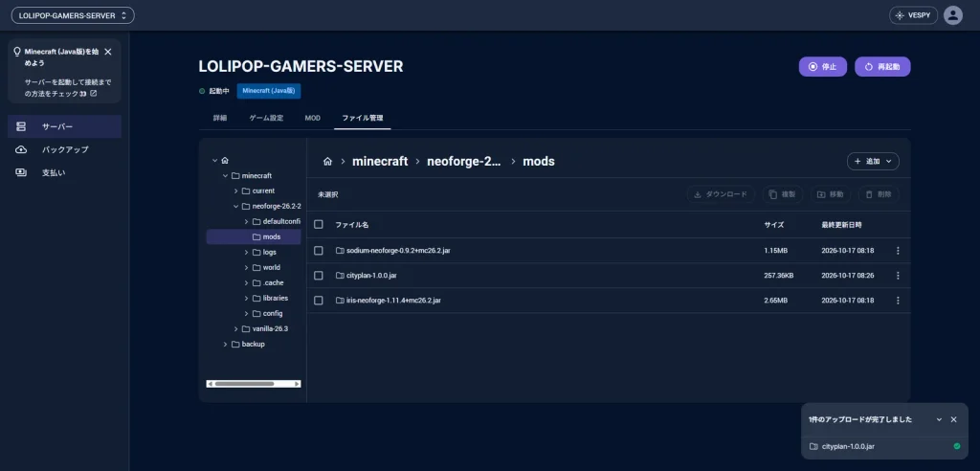This screenshot has height=471, width=980.
Task: Check the iris-neoforge-1.11.4+mc26.2.jar checkbox
Action: tap(319, 301)
